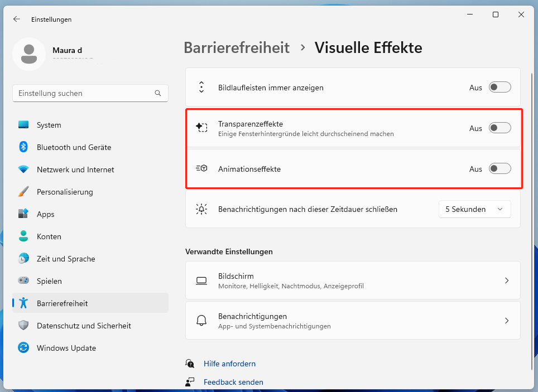Image resolution: width=538 pixels, height=392 pixels.
Task: Go back using the arrow button
Action: 16,18
